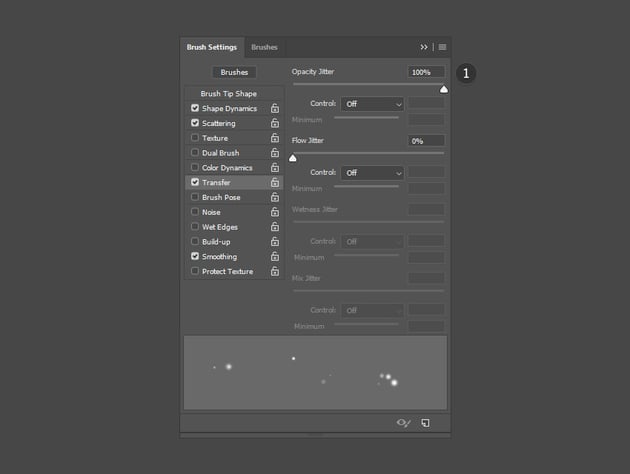Screen dimensions: 630x474
Task: Enable the Noise checkbox
Action: pyautogui.click(x=195, y=212)
